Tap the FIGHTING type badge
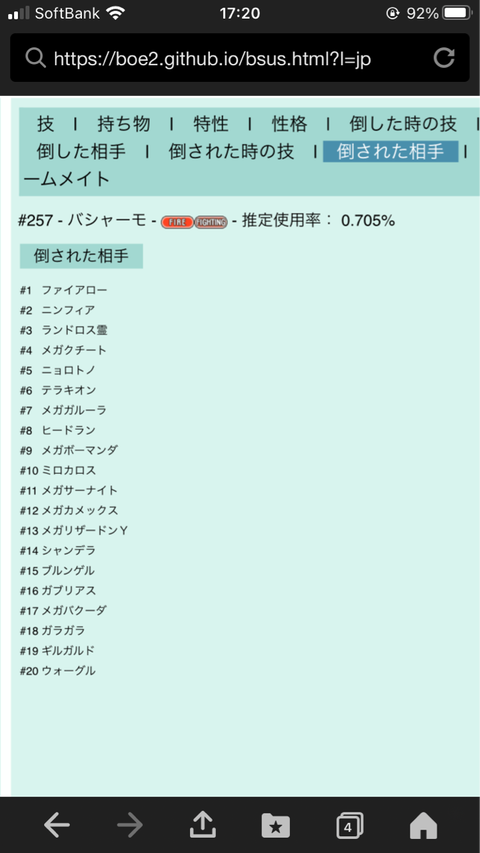Screen dimensions: 480x853 [211, 222]
